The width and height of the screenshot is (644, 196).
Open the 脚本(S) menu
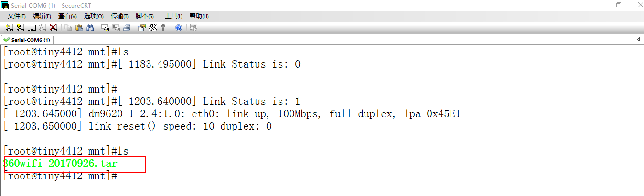145,16
